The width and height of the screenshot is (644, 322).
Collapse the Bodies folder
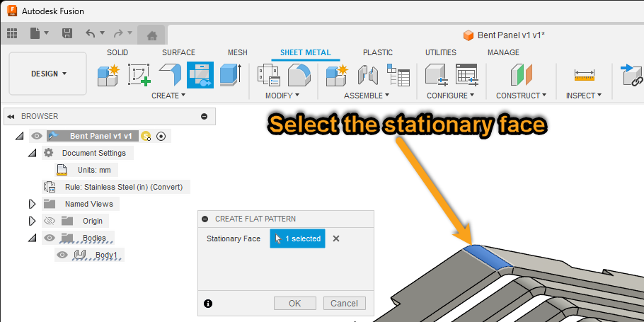tap(32, 238)
